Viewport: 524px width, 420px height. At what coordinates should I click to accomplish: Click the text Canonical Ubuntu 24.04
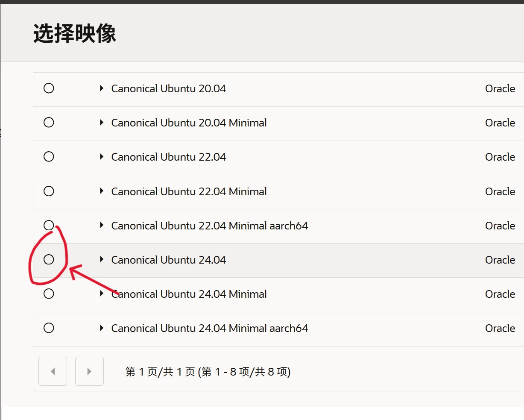click(x=169, y=260)
